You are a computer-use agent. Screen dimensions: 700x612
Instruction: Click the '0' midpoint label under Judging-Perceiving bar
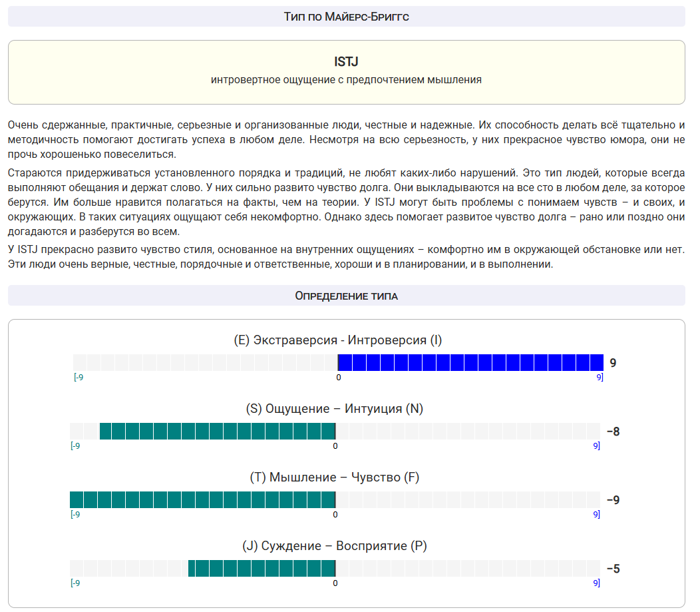point(335,583)
